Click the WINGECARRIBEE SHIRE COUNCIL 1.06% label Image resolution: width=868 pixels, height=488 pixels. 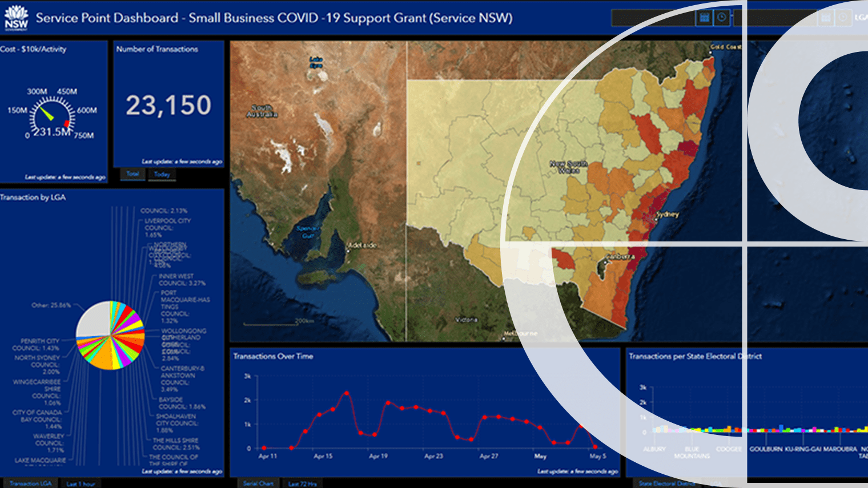(37, 392)
